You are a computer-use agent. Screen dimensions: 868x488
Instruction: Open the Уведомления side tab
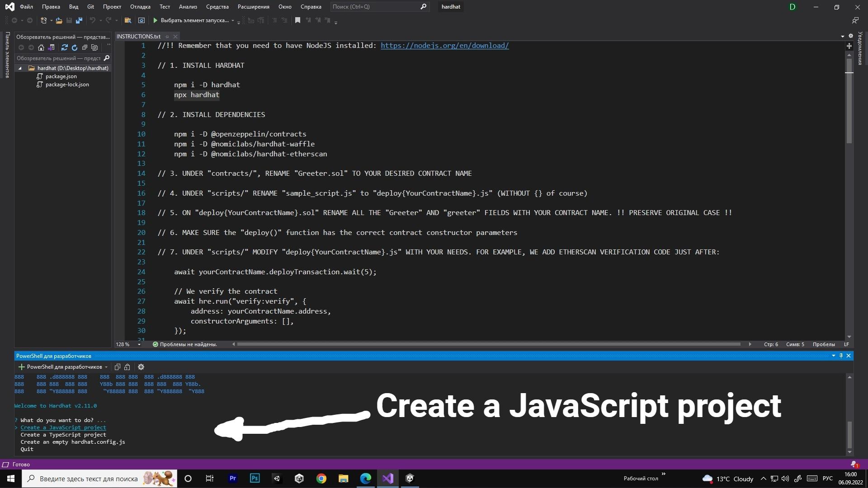pos(860,49)
